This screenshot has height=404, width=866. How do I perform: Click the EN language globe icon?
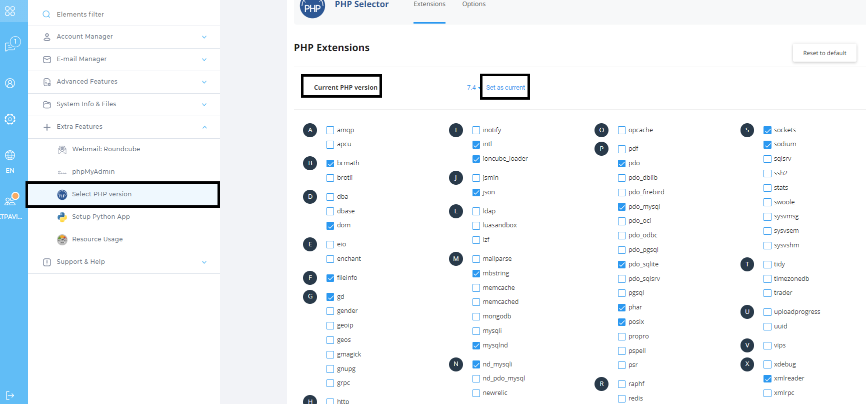click(x=9, y=155)
